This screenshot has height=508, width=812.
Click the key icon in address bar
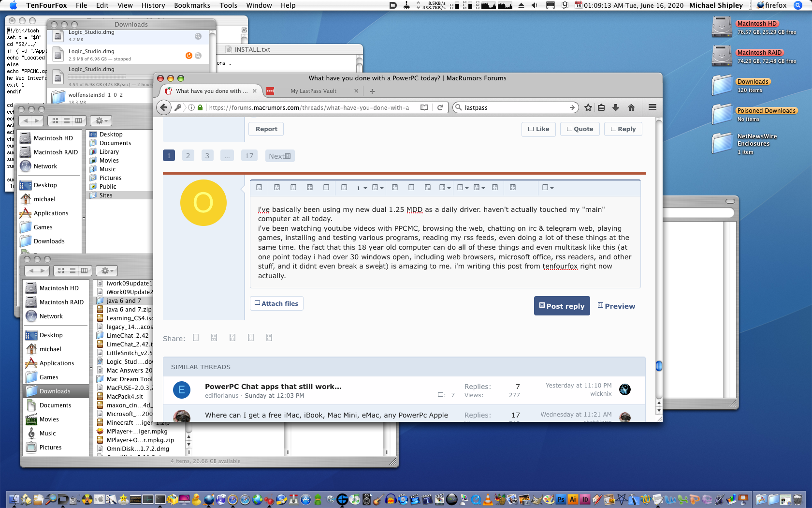178,107
